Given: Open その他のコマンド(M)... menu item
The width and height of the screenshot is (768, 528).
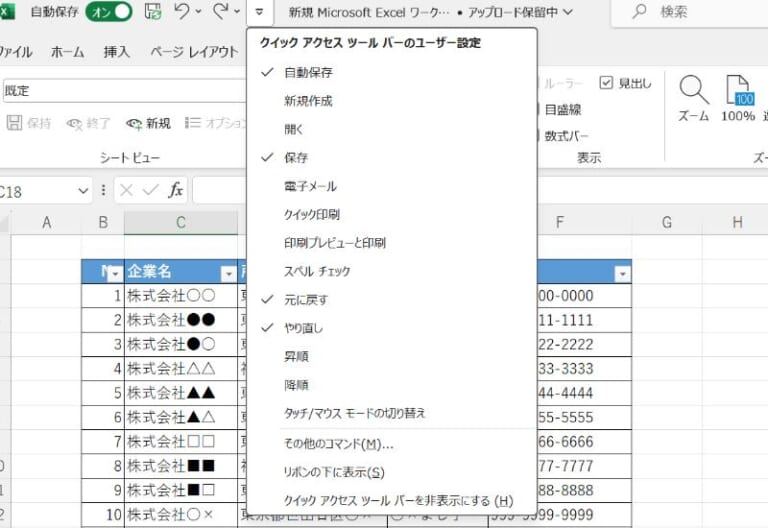Looking at the screenshot, I should [392, 444].
